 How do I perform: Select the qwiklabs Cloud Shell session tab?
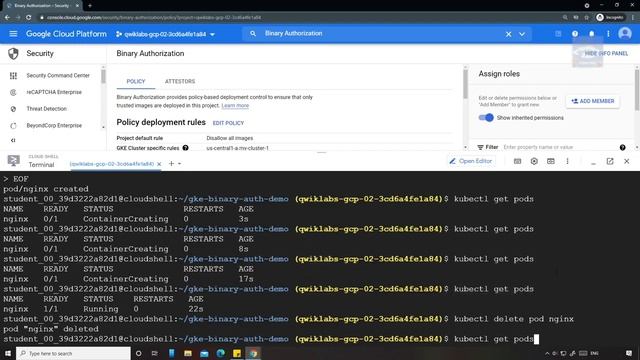pyautogui.click(x=111, y=164)
